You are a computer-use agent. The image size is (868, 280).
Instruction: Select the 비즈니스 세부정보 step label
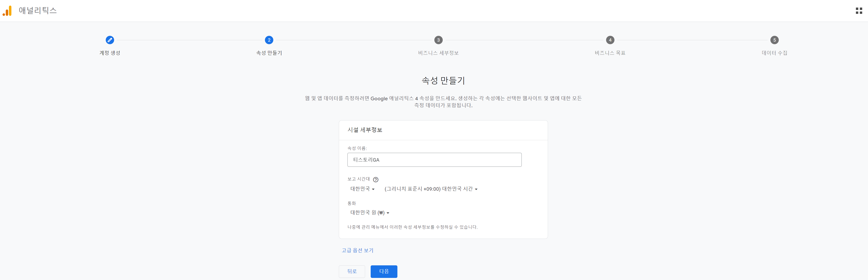[x=438, y=53]
